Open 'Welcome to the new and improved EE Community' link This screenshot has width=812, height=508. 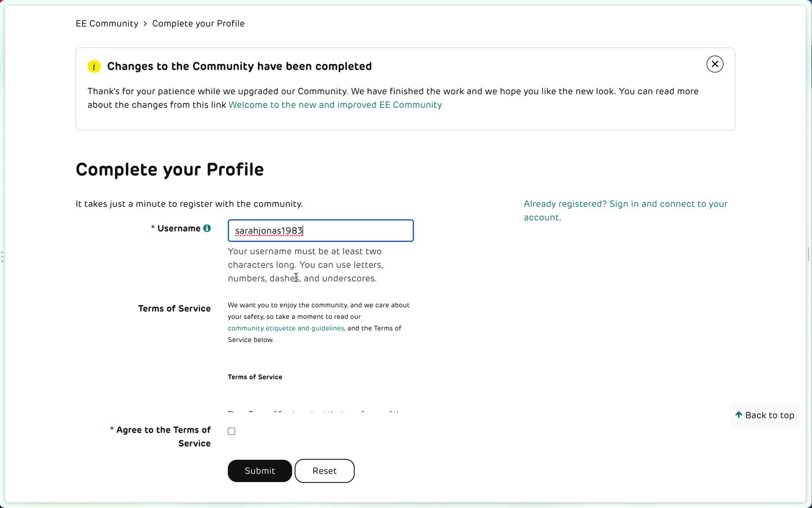pyautogui.click(x=335, y=104)
